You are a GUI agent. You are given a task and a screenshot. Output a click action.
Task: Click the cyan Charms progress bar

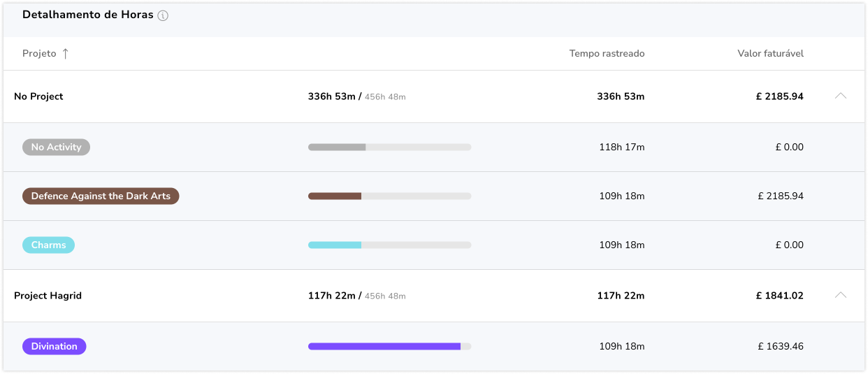tap(389, 245)
